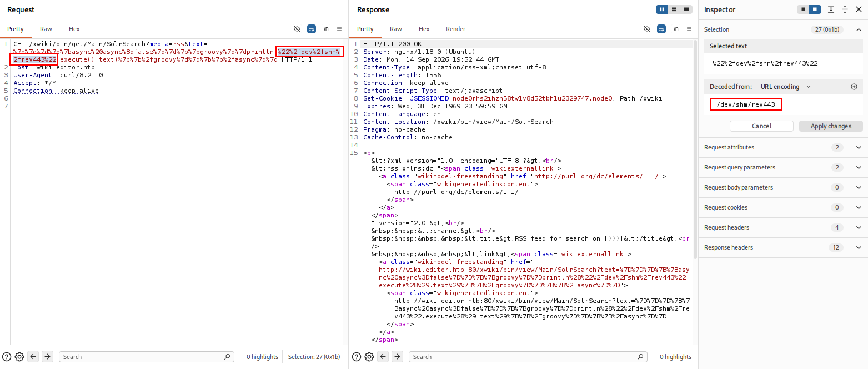Open search settings gear below Response panel
The height and width of the screenshot is (369, 868).
[369, 357]
